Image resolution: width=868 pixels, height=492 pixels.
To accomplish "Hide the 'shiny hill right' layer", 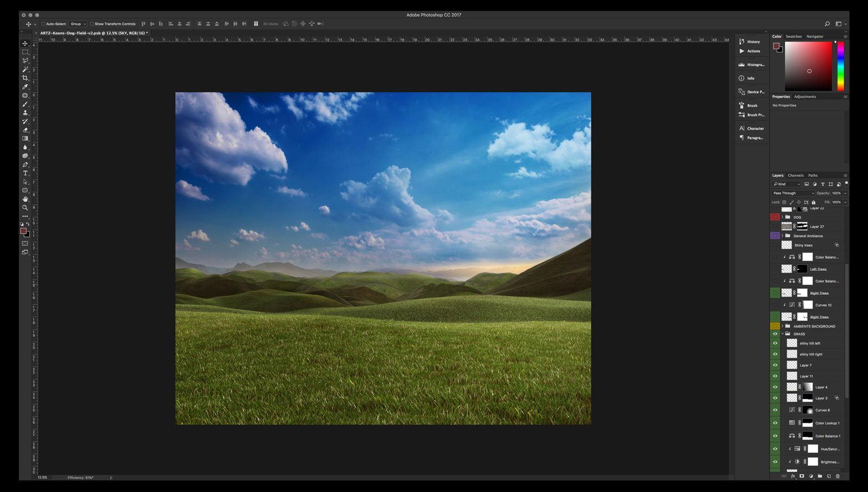I will (x=775, y=354).
